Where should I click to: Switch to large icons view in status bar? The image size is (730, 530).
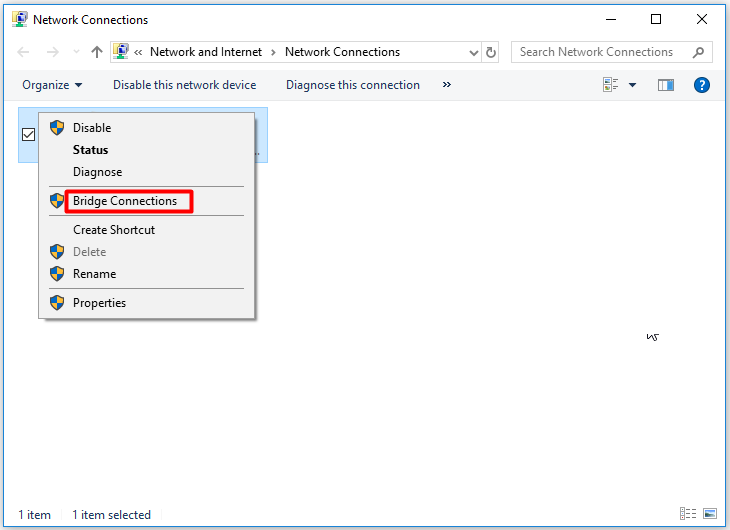coord(710,514)
